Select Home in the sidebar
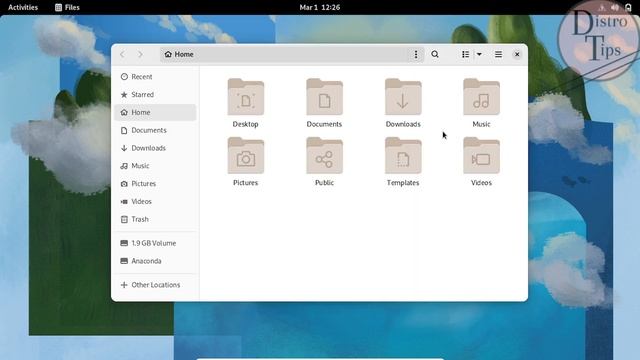640x360 pixels. pyautogui.click(x=156, y=112)
